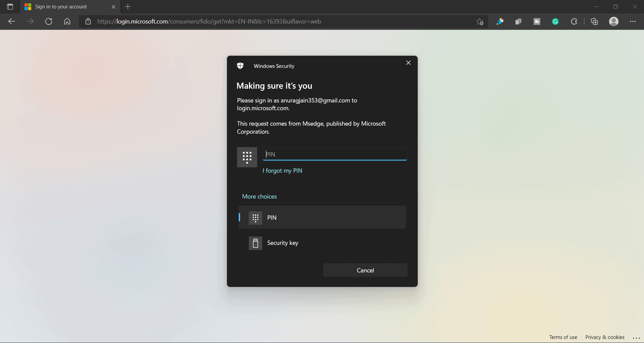Reload the page with the refresh icon
The width and height of the screenshot is (644, 343).
click(x=49, y=22)
